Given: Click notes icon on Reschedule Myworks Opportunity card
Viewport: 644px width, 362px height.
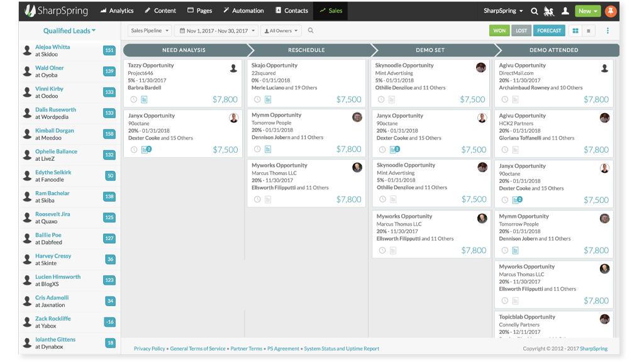Looking at the screenshot, I should click(268, 199).
